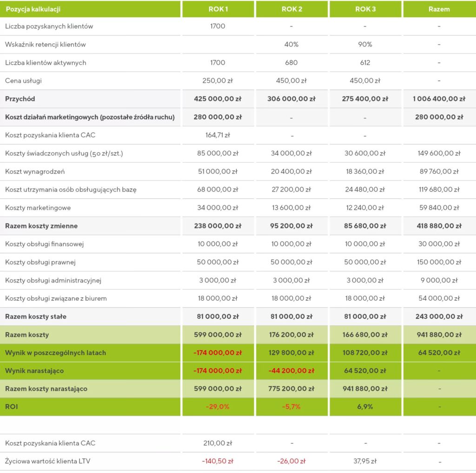Select the red -44 200,00 zł cumulative result
Screen dimensions: 476x473
pos(291,371)
